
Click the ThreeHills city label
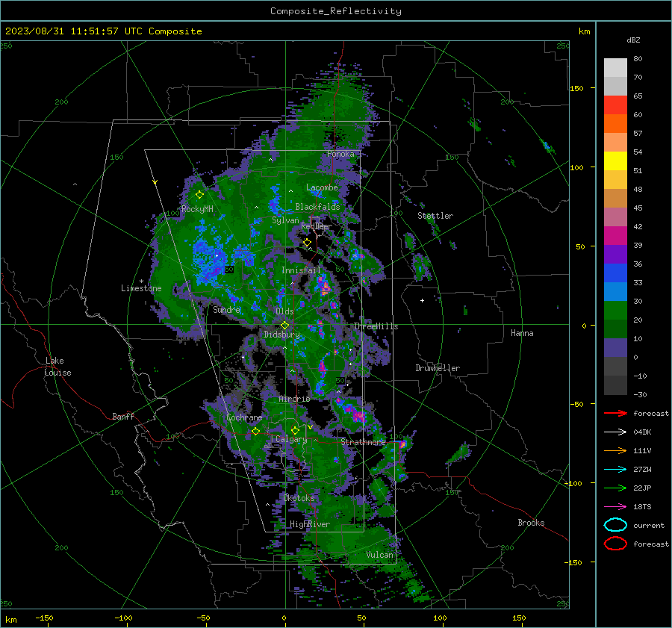376,326
